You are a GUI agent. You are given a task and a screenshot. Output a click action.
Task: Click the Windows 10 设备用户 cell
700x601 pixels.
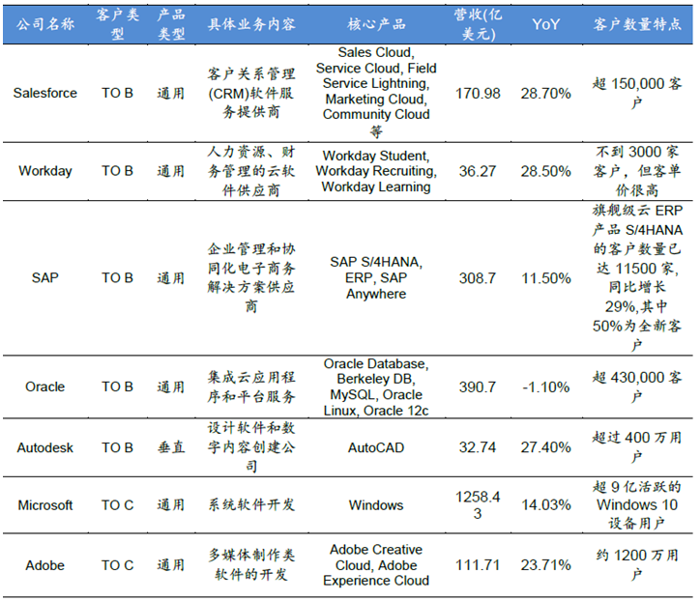pos(637,504)
